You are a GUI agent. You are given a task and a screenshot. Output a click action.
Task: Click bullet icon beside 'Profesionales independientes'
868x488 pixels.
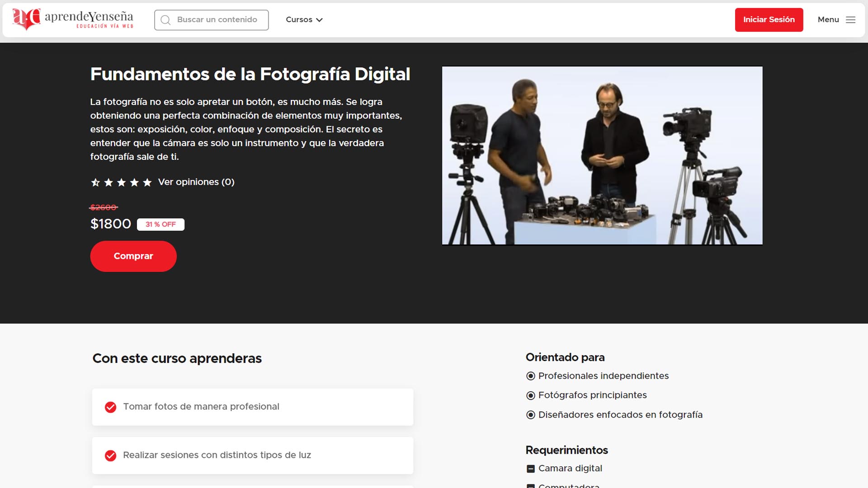[x=531, y=376]
